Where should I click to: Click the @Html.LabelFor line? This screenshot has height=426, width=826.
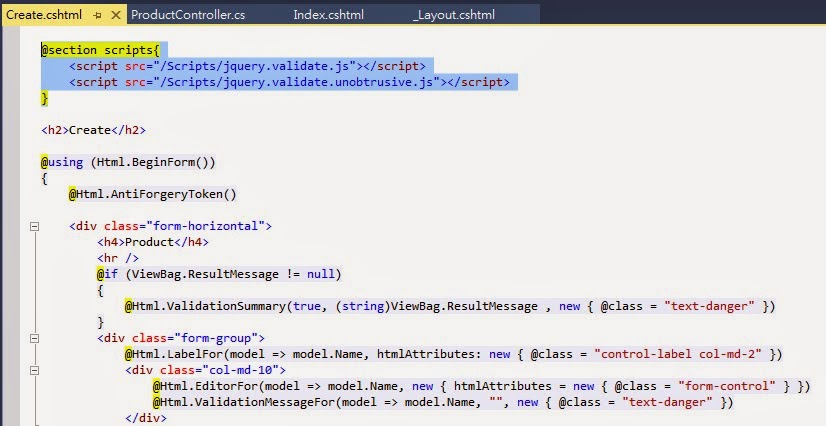(x=454, y=354)
